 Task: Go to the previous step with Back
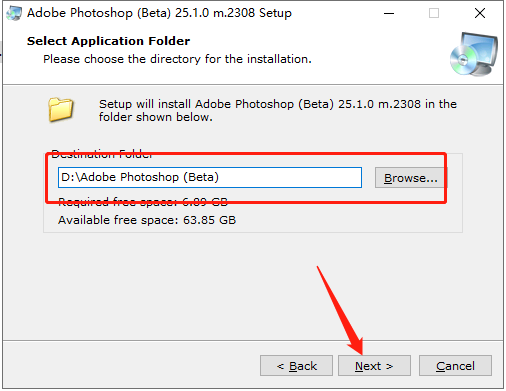[x=296, y=366]
